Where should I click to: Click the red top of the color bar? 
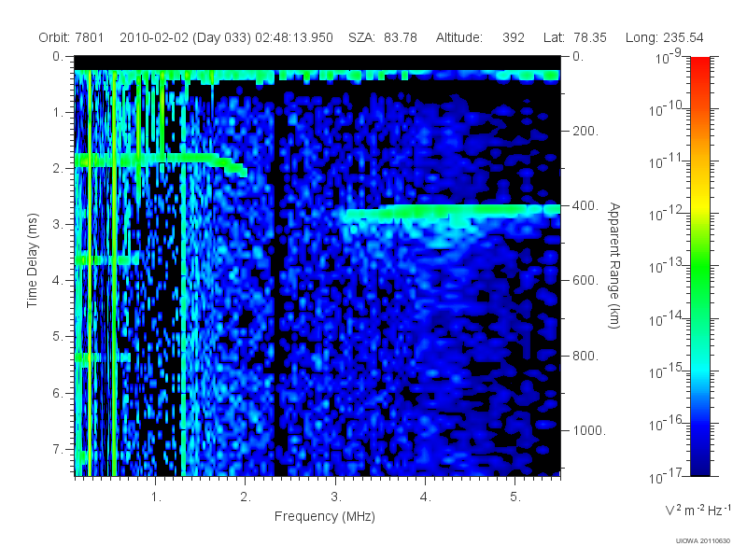click(x=699, y=66)
